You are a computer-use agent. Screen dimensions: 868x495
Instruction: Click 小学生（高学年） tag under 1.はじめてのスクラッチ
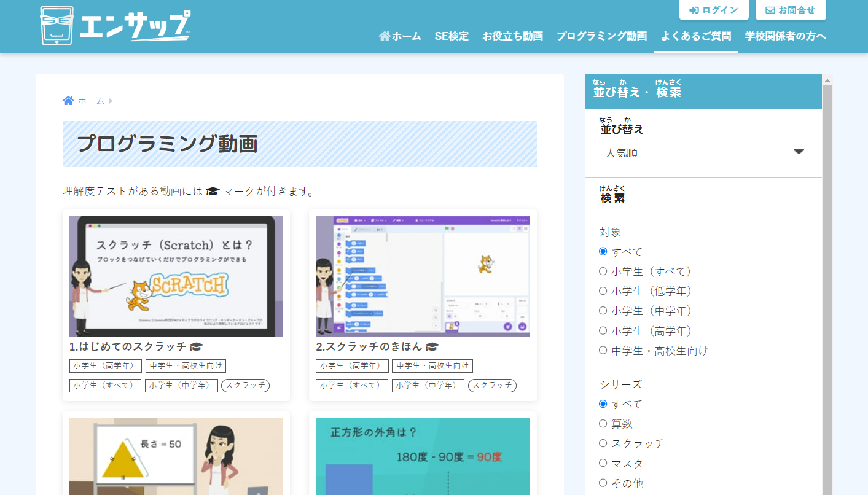coord(106,366)
